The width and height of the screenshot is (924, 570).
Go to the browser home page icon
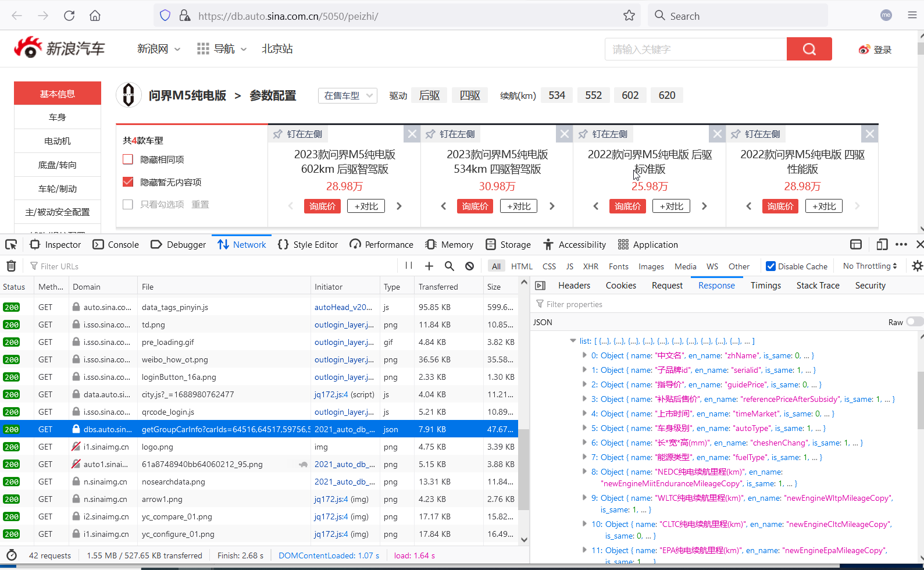pyautogui.click(x=95, y=16)
